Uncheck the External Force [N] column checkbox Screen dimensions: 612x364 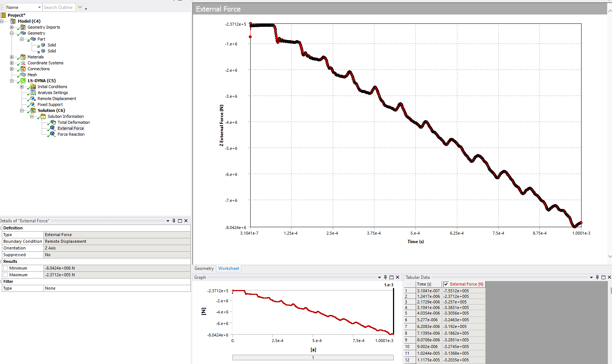point(446,284)
